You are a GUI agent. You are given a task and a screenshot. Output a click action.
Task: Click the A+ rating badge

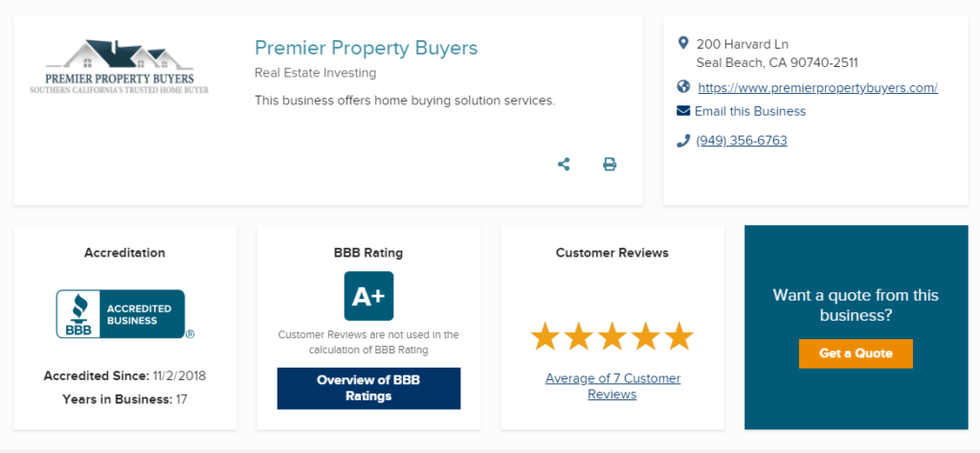tap(368, 296)
